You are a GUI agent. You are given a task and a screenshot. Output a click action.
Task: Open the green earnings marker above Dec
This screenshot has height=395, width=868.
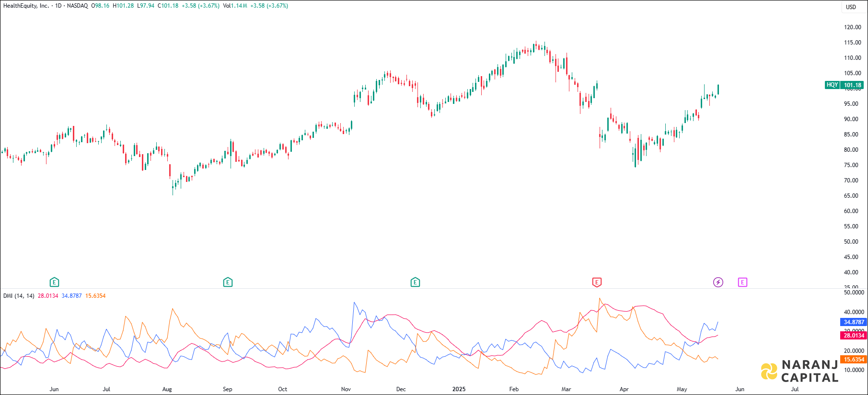point(415,282)
